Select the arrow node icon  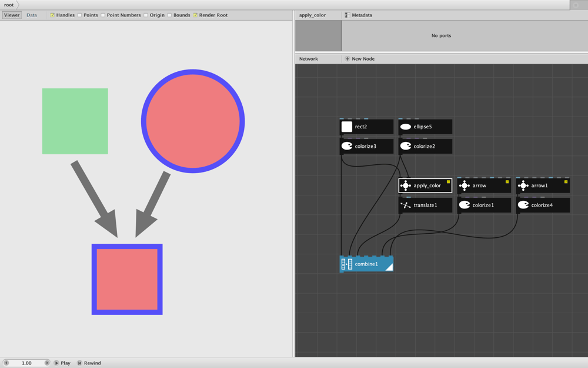click(465, 185)
